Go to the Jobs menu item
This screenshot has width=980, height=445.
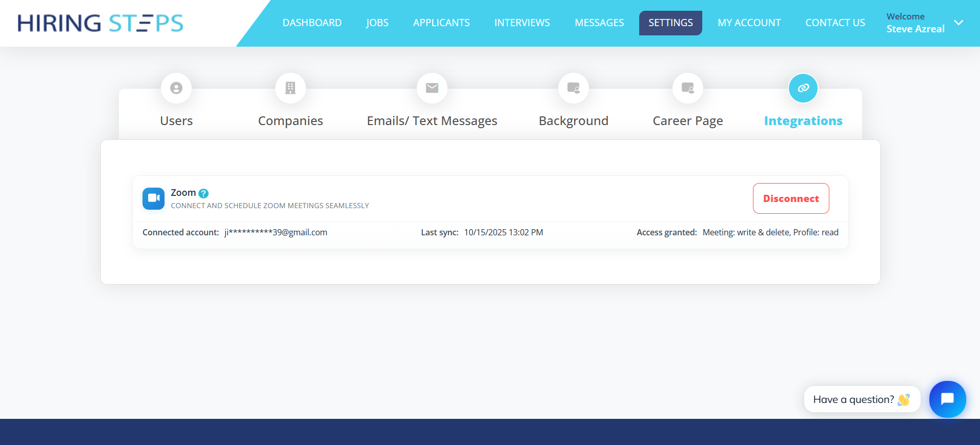[377, 23]
